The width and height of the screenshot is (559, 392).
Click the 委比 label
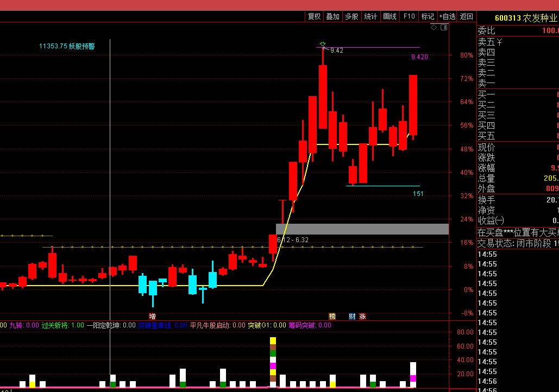tap(487, 30)
